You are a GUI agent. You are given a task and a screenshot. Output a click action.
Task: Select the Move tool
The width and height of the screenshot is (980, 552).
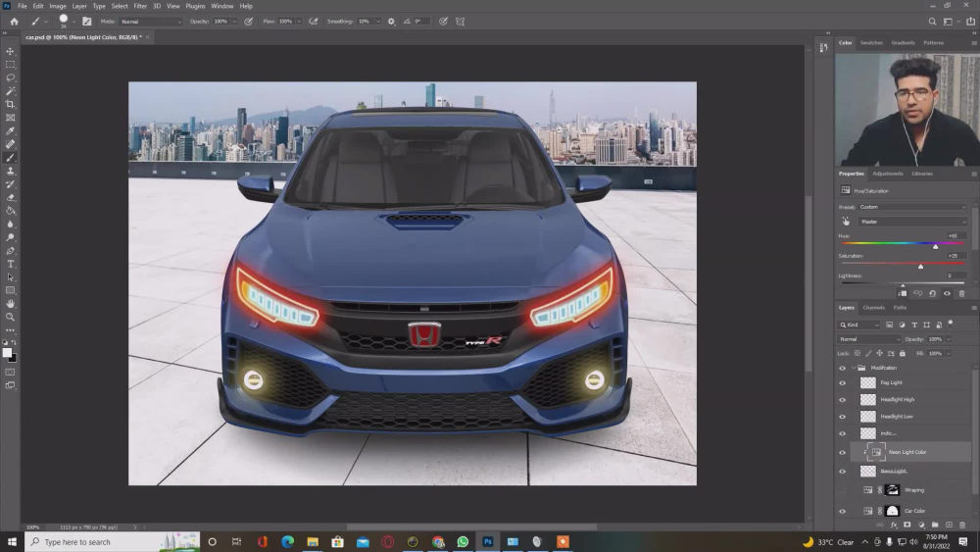(10, 51)
